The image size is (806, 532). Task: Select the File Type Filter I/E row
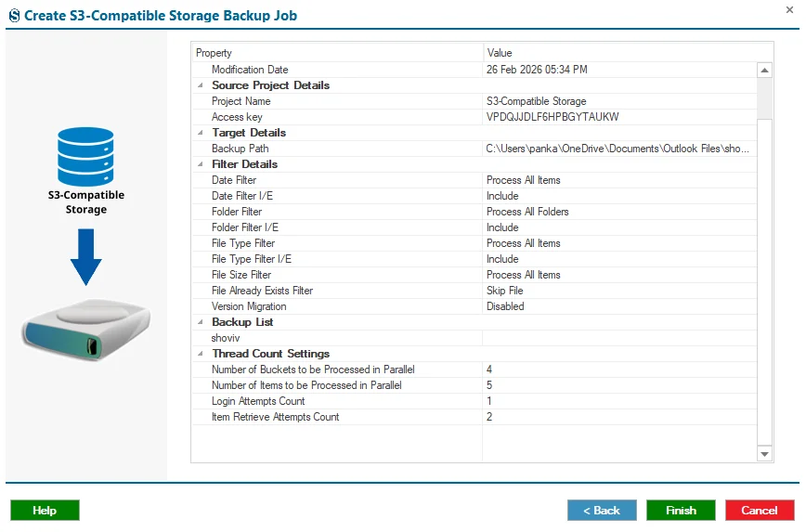tap(474, 259)
